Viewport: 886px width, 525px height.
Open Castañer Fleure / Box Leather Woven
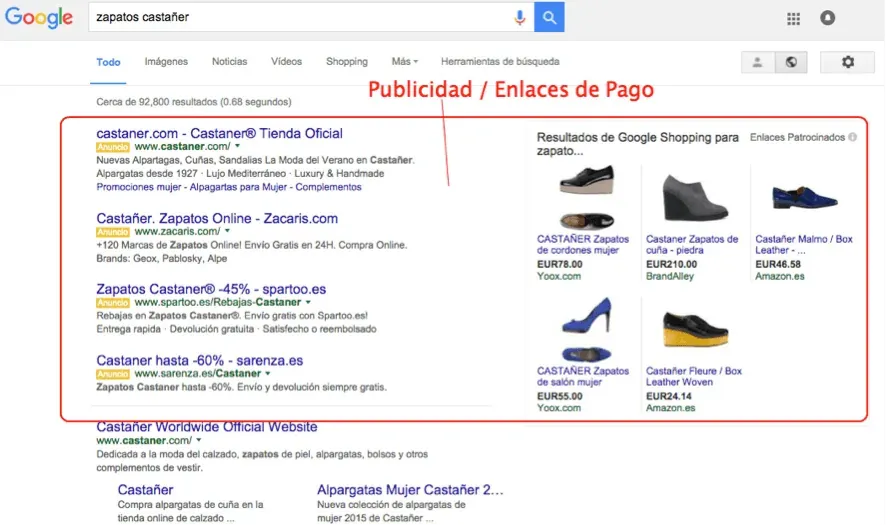[x=693, y=376]
